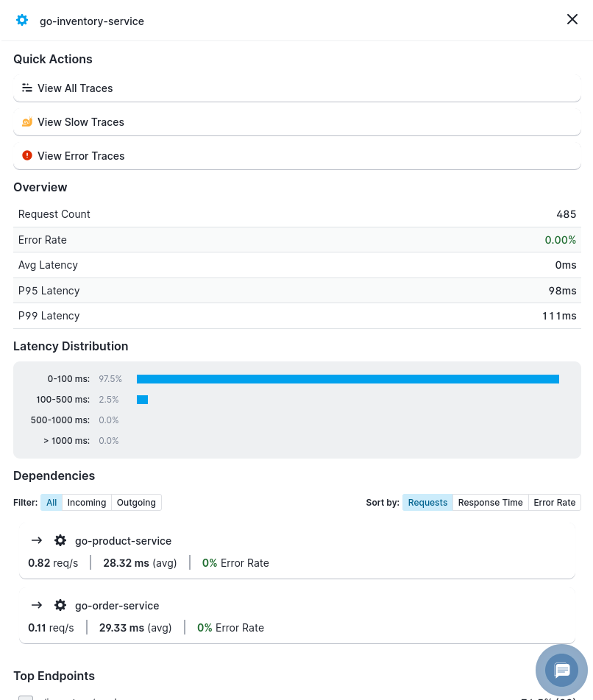Click the 0-100 ms latency distribution bar

pyautogui.click(x=349, y=378)
